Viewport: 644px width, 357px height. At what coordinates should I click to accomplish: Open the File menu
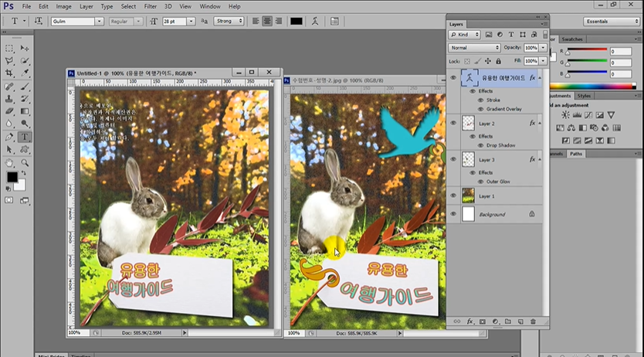(x=27, y=7)
